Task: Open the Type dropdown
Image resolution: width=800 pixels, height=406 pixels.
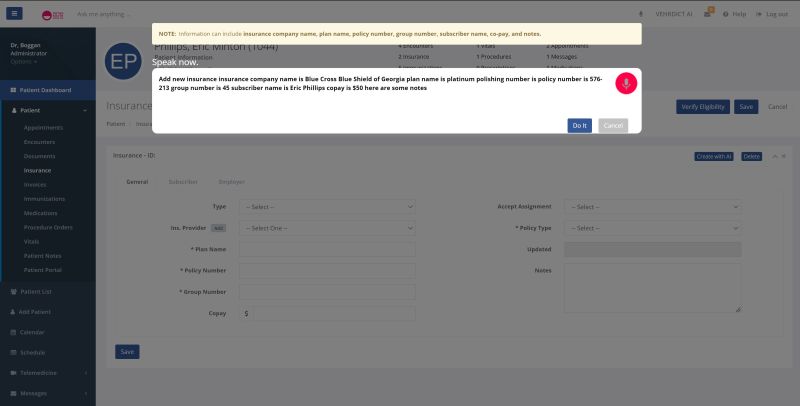Action: [327, 207]
